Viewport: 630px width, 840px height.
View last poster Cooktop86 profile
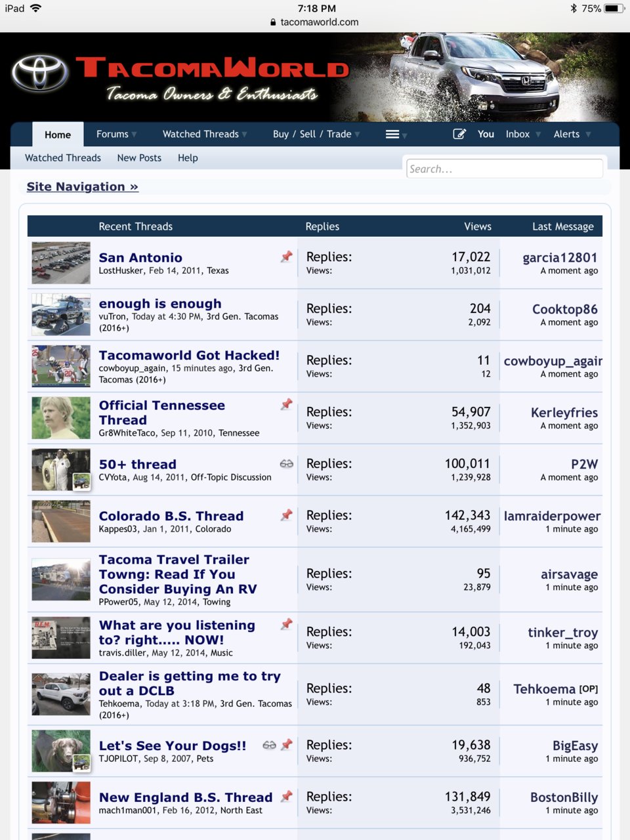tap(565, 309)
